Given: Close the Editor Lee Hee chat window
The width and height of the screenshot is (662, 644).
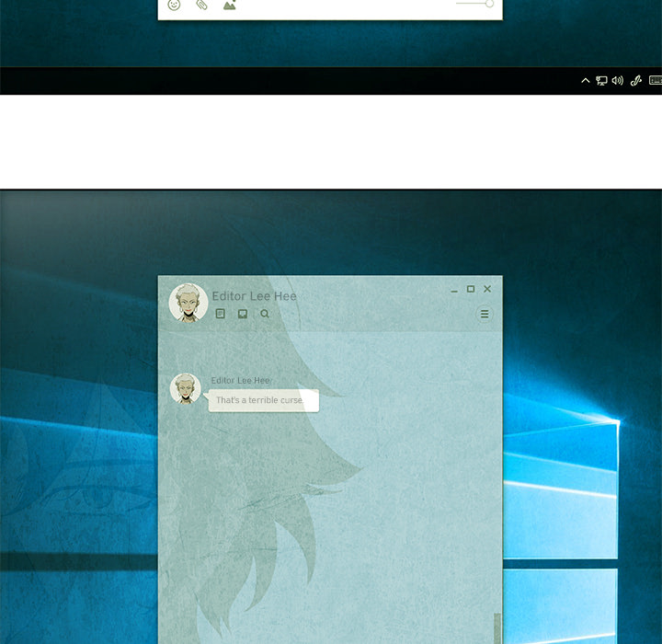Looking at the screenshot, I should (487, 289).
